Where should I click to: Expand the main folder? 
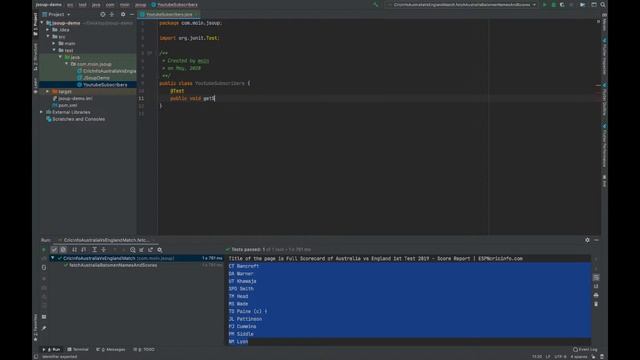54,43
